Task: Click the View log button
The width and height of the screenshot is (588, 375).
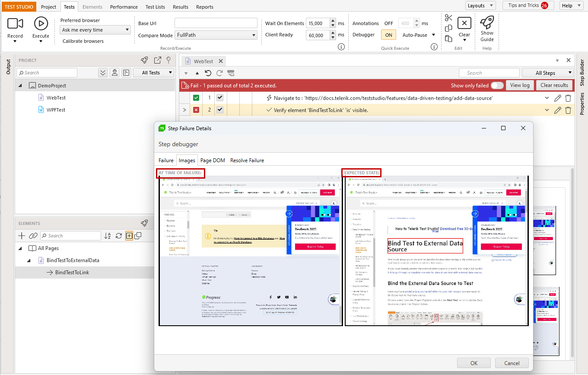Action: click(x=520, y=85)
